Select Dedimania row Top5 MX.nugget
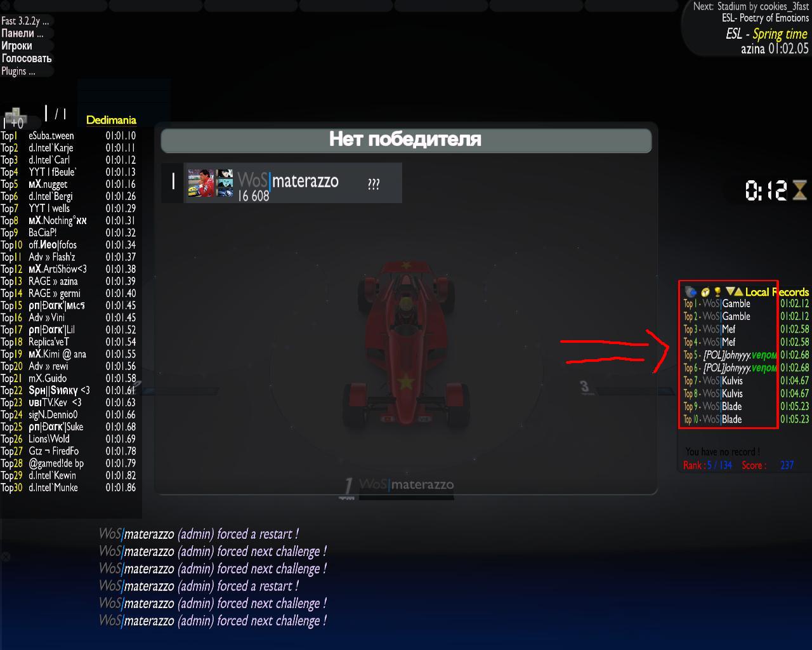Screen dimensions: 812x650 (69, 184)
